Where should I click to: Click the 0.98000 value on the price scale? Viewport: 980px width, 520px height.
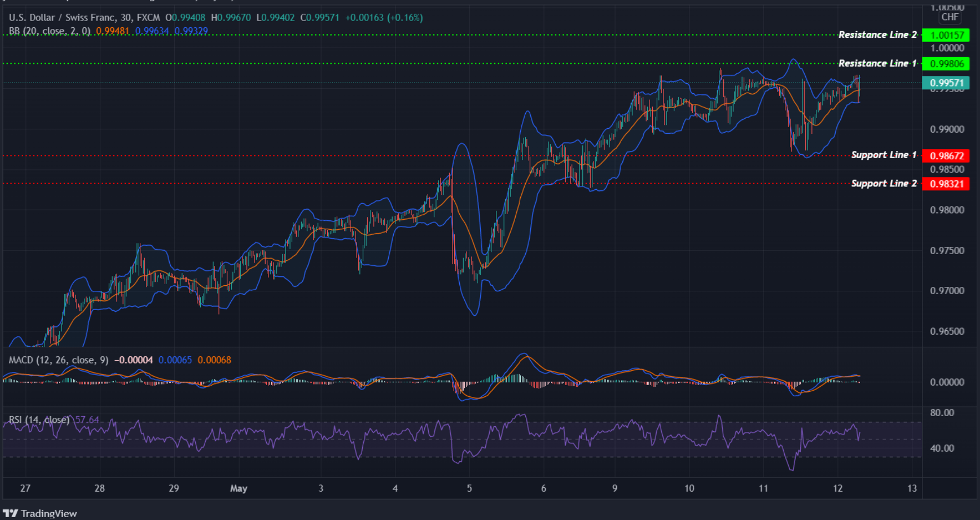tap(948, 209)
